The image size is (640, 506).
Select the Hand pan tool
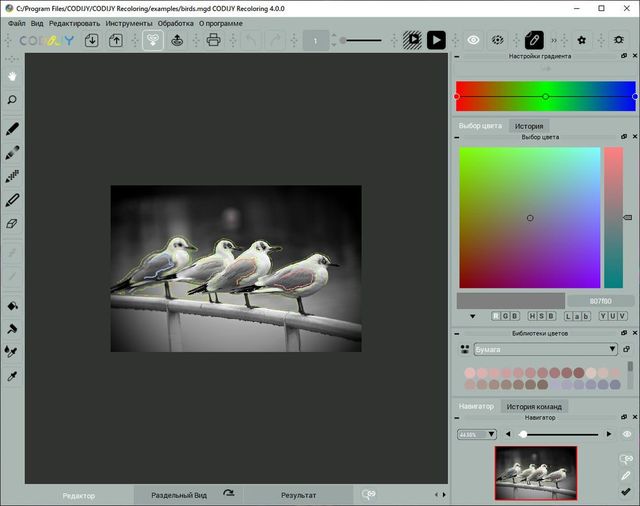tap(12, 76)
